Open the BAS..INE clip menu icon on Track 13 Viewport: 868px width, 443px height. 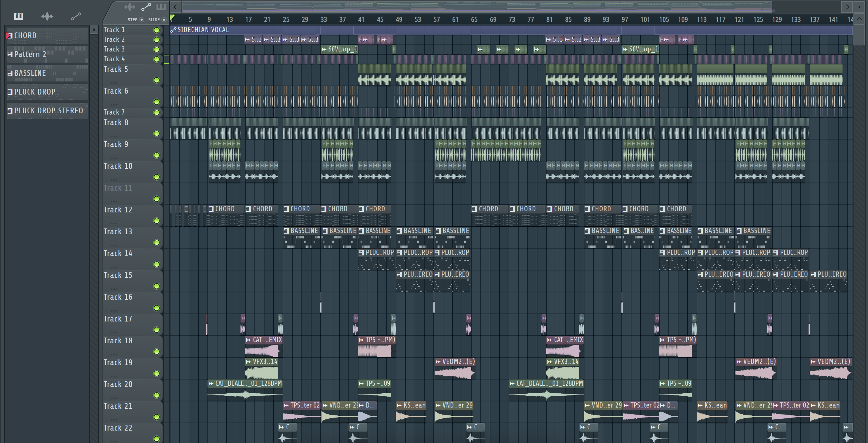(626, 231)
